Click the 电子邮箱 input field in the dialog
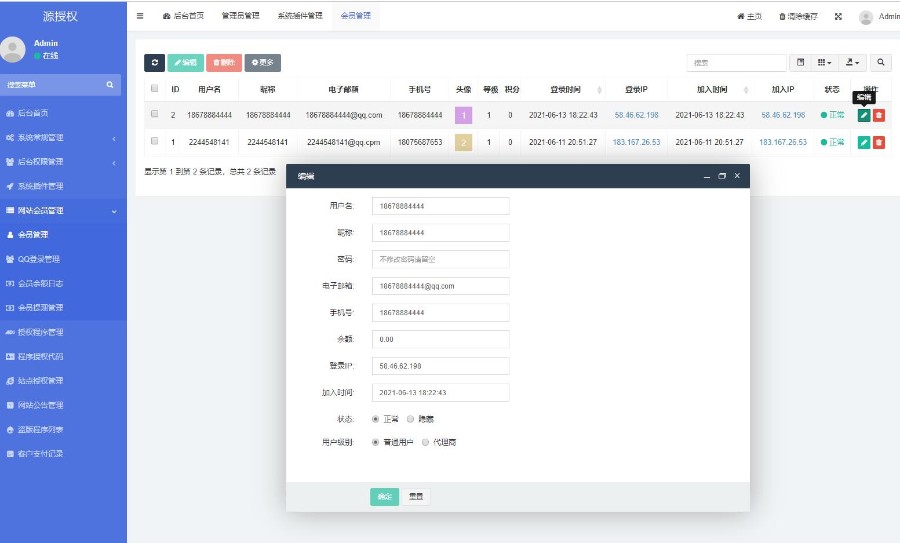The image size is (900, 543). tap(440, 286)
